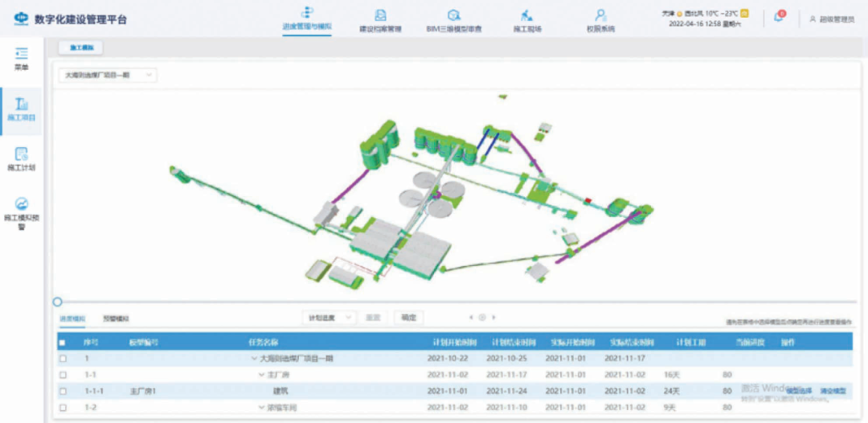Click the 计划开始时间 column header
The height and width of the screenshot is (423, 868).
455,343
